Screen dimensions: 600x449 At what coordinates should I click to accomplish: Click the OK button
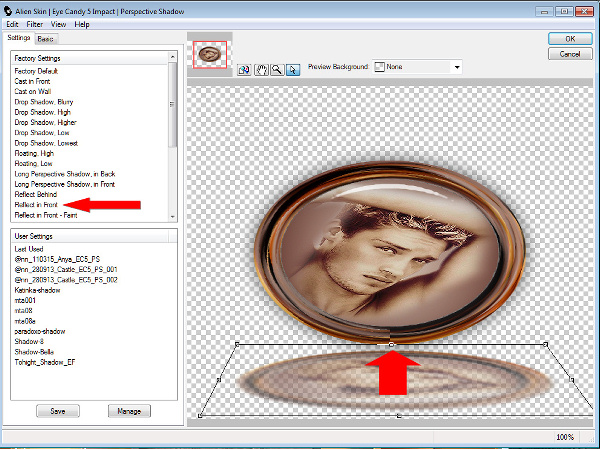coord(570,38)
